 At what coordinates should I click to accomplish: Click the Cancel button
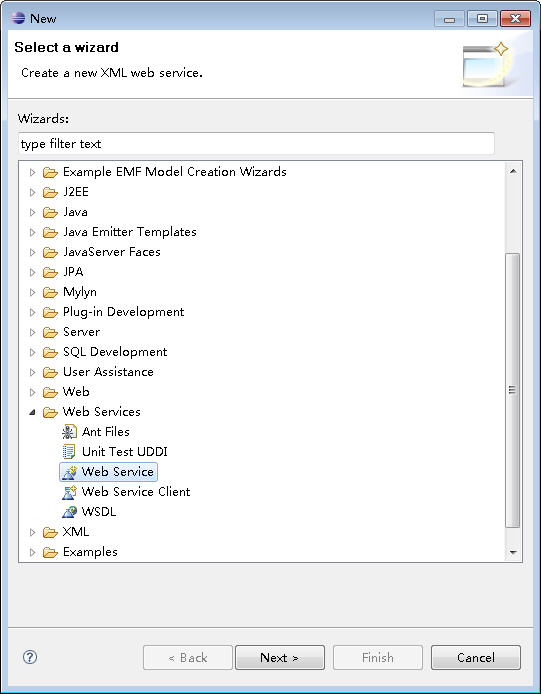pyautogui.click(x=476, y=657)
